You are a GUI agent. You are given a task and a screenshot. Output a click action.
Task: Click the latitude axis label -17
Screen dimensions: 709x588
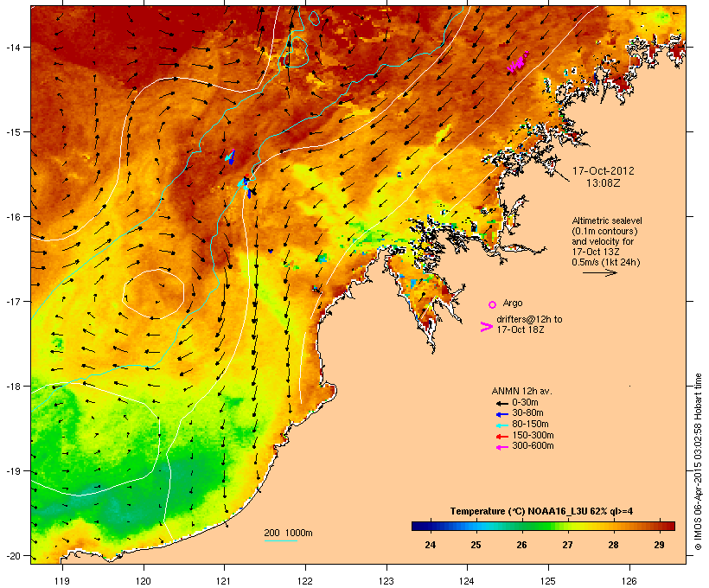coord(12,302)
